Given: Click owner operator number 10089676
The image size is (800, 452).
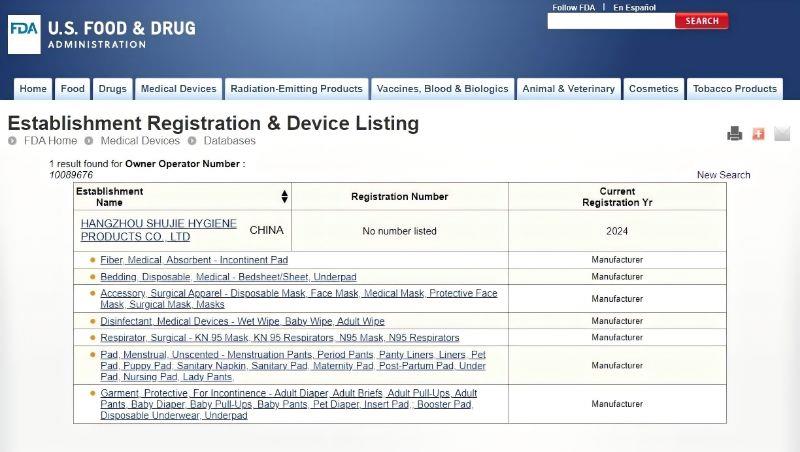Looking at the screenshot, I should 71,175.
